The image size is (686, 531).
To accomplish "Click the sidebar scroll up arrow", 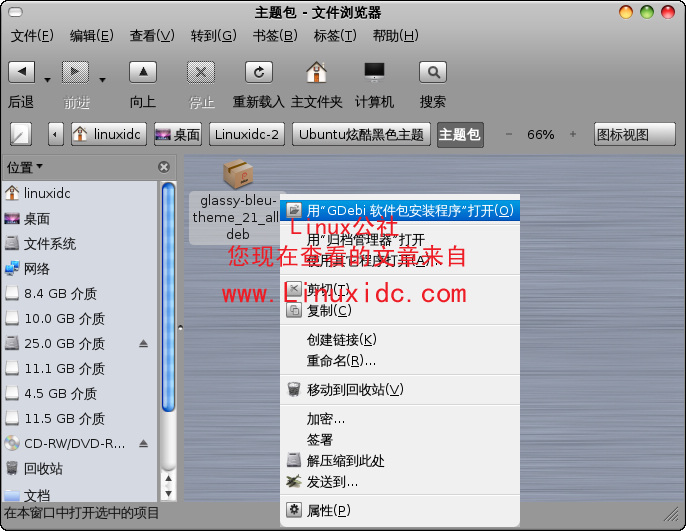I will (x=168, y=479).
